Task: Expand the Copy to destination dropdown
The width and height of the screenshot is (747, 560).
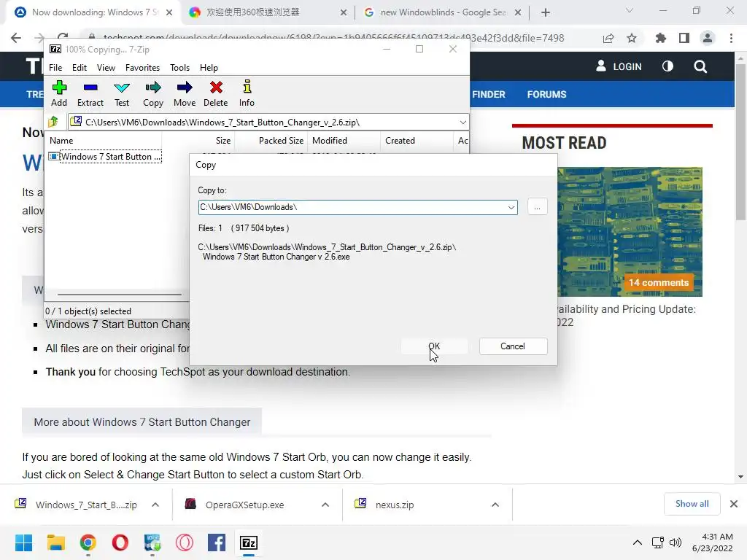Action: coord(511,207)
